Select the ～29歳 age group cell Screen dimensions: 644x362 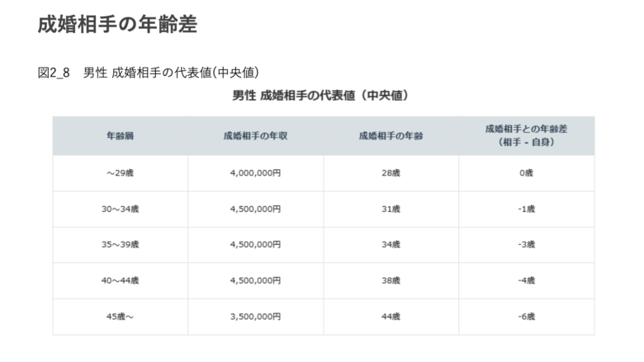coord(121,173)
